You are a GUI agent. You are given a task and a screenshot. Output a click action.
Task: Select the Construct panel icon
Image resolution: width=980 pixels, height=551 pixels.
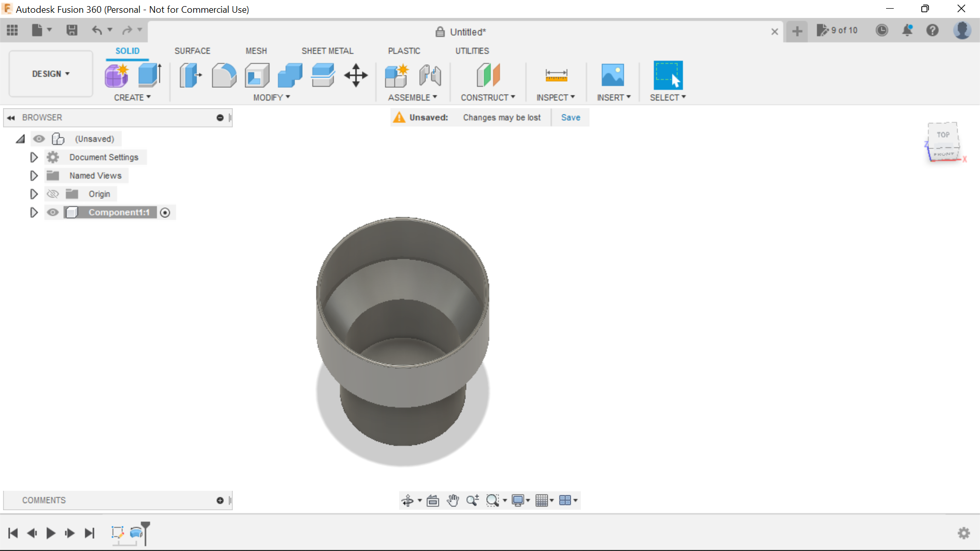pyautogui.click(x=487, y=74)
